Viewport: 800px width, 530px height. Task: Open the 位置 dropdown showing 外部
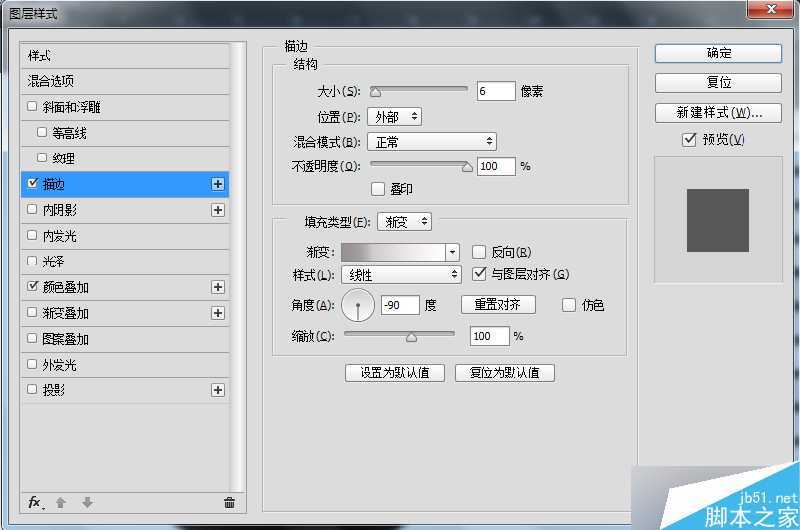point(394,117)
